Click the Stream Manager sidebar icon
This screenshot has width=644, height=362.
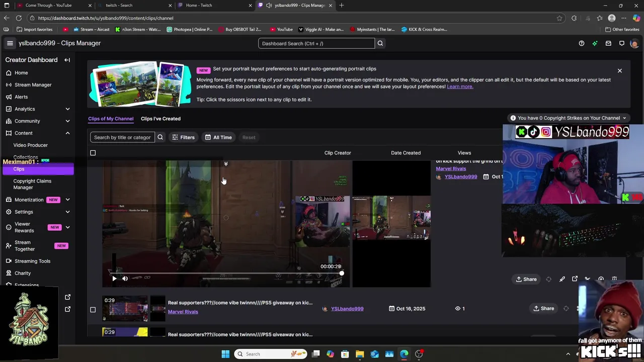pos(9,84)
